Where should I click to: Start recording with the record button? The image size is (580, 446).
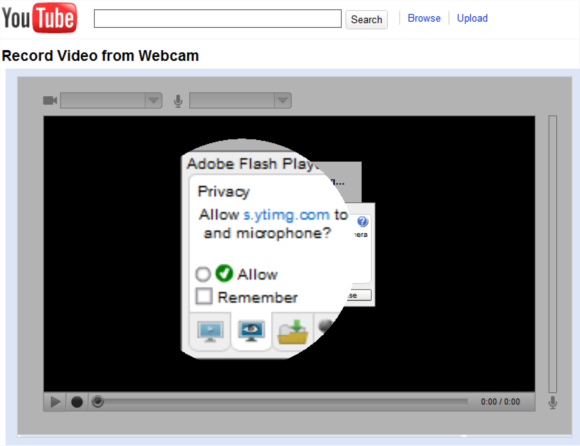pos(77,402)
